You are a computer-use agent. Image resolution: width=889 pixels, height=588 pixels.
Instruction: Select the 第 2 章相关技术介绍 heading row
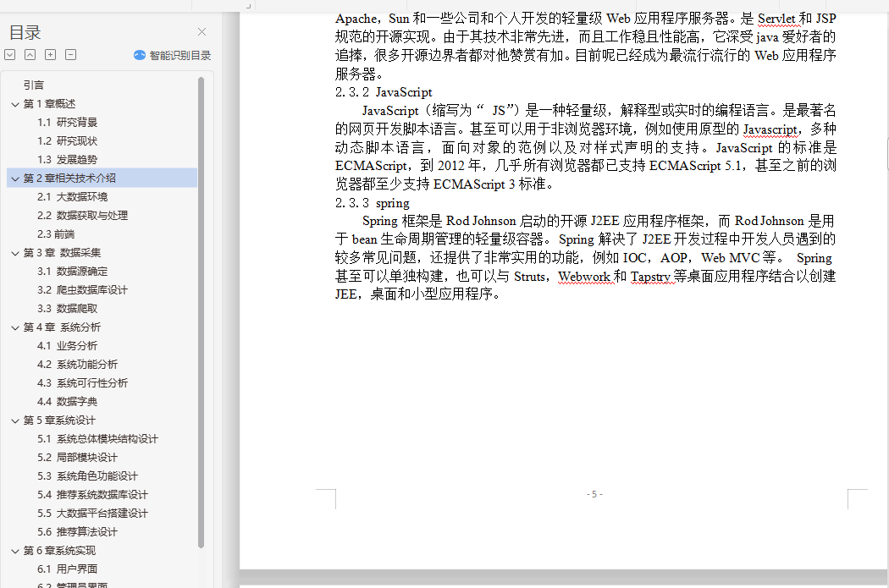[102, 178]
